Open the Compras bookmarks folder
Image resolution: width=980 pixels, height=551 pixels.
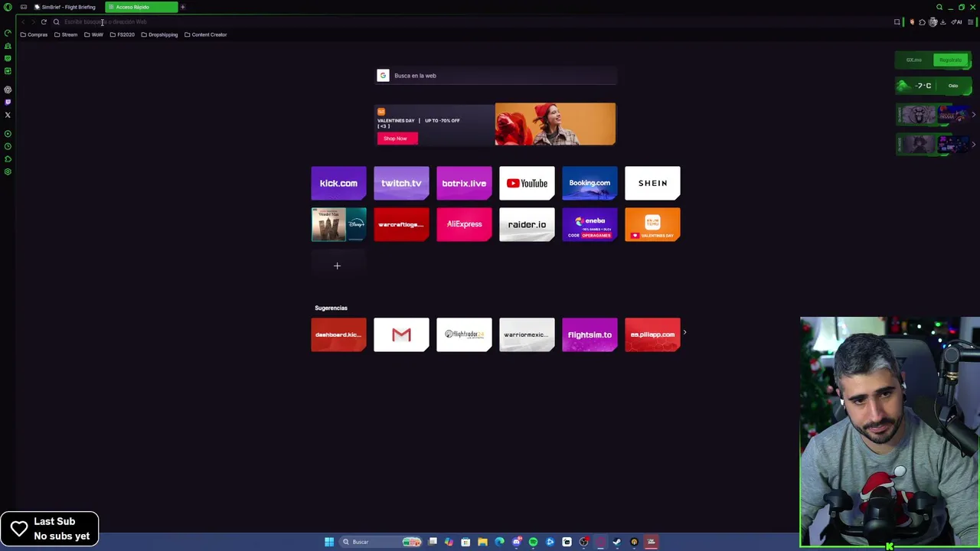coord(34,34)
